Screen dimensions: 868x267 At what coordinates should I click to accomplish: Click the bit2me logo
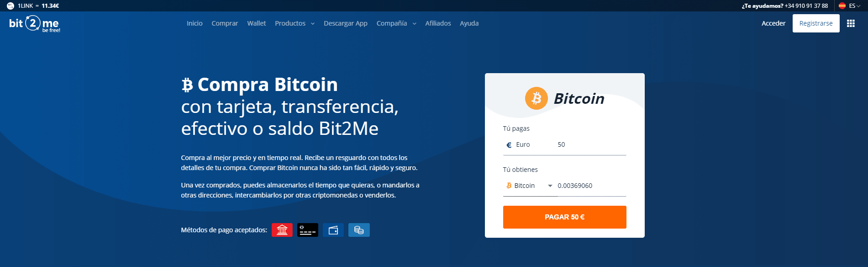(x=35, y=23)
